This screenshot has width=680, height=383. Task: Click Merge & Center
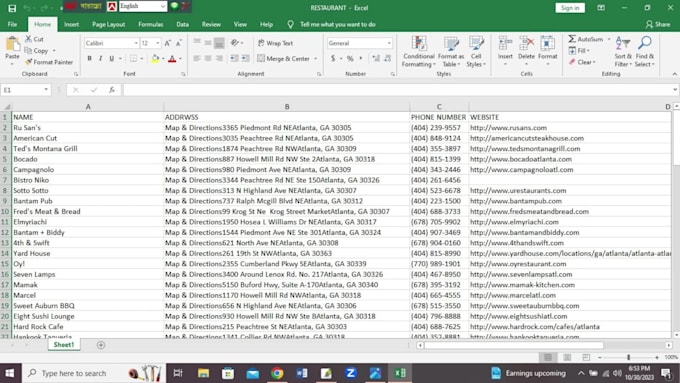pos(284,59)
